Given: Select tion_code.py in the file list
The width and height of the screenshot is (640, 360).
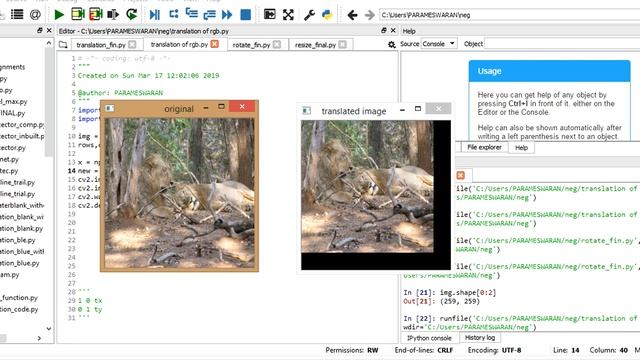Looking at the screenshot, I should [19, 309].
